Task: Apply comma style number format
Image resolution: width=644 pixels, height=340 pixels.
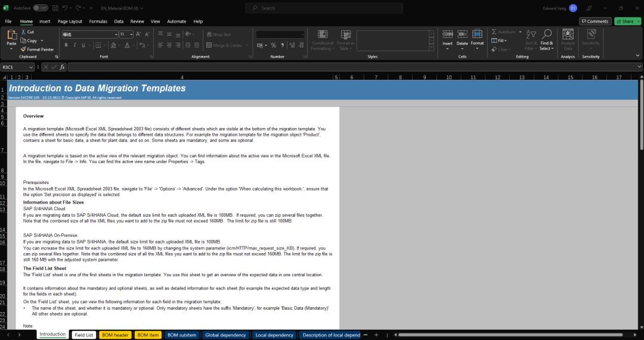Action: pyautogui.click(x=283, y=45)
